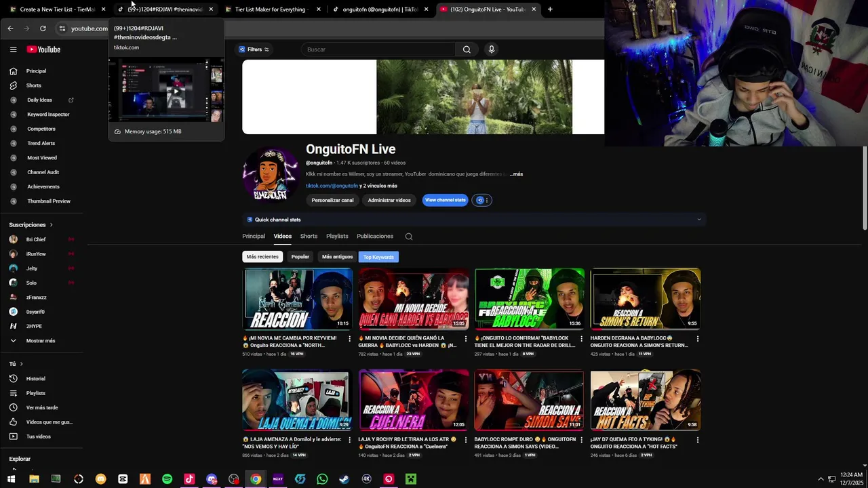
Task: Open Achievements in the sidebar
Action: (43, 186)
